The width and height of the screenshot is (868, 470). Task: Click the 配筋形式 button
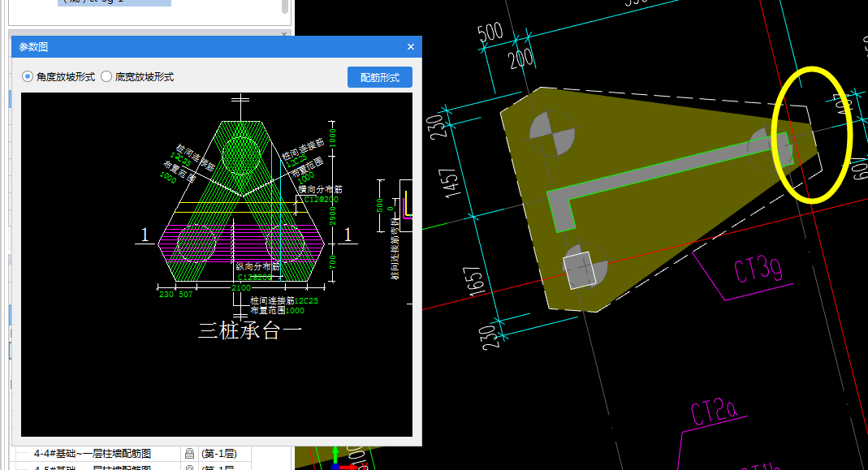click(x=380, y=77)
